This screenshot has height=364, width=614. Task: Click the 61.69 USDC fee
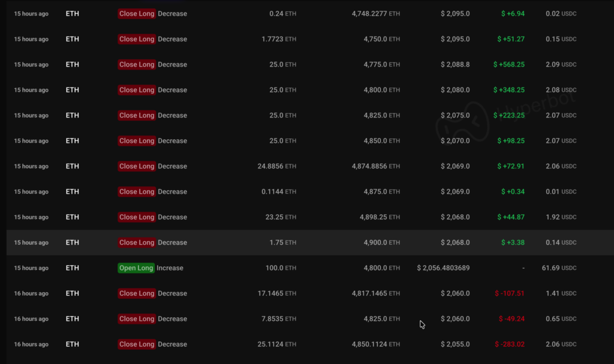561,268
